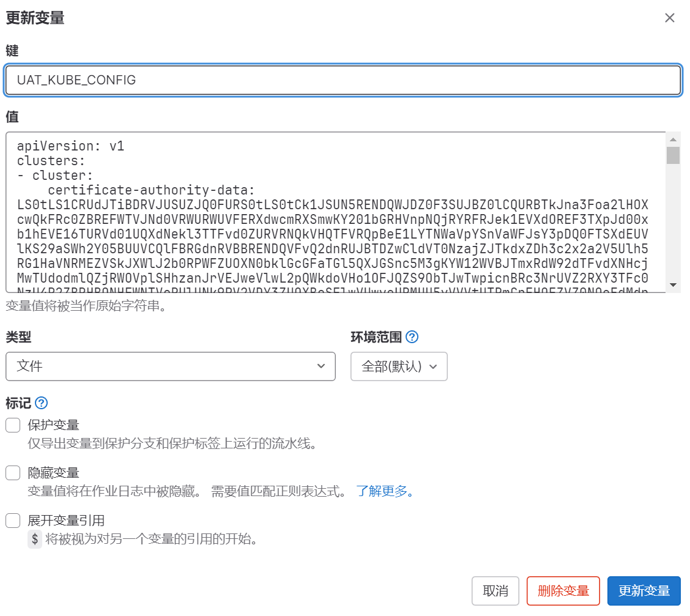Close the update variable dialog
Screen dimensions: 690x616
[x=670, y=18]
